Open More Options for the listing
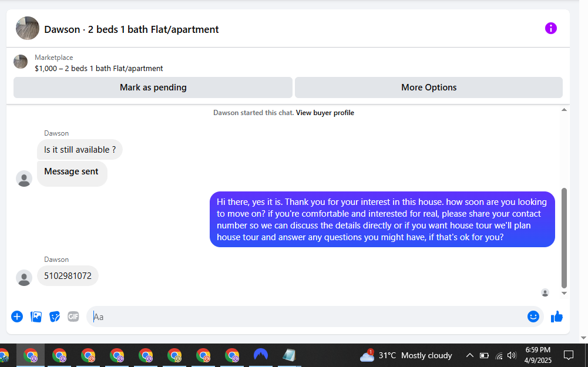Image resolution: width=588 pixels, height=367 pixels. coord(429,87)
